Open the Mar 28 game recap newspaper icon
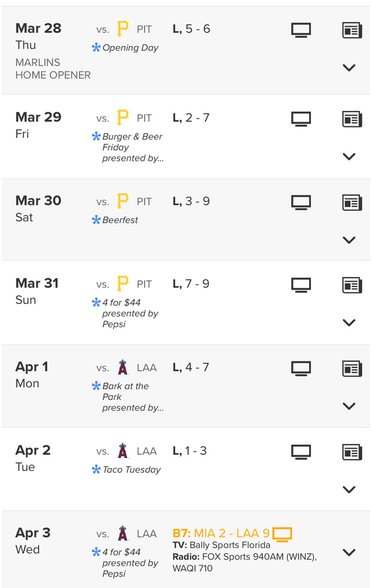372x588 pixels. point(352,30)
